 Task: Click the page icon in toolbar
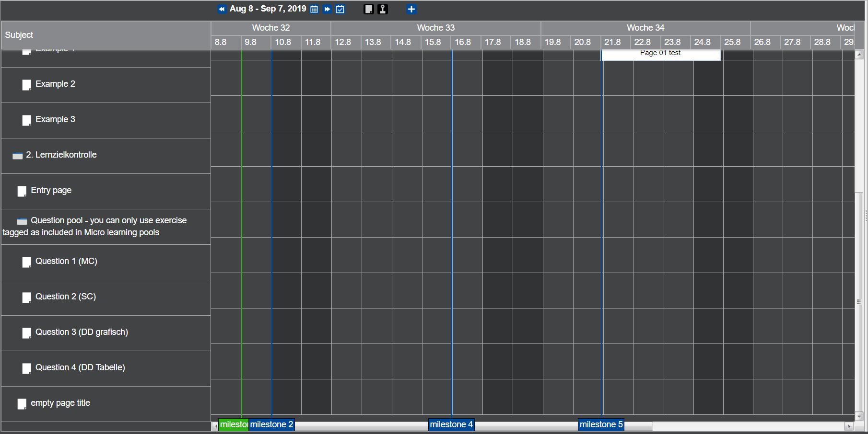coord(368,9)
